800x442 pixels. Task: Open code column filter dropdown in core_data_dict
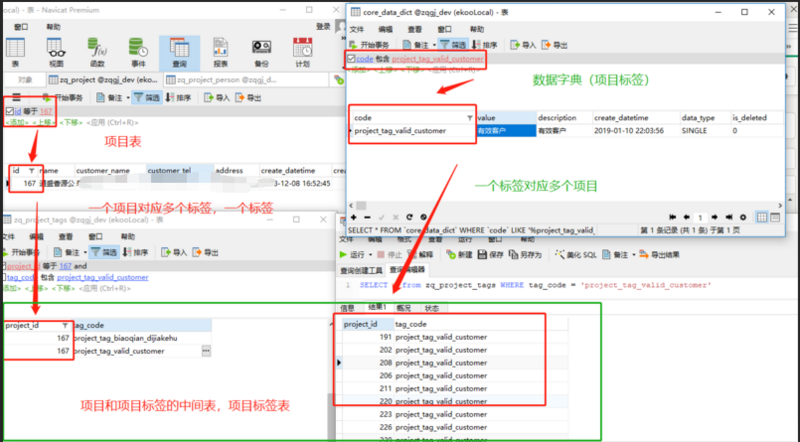tap(469, 118)
